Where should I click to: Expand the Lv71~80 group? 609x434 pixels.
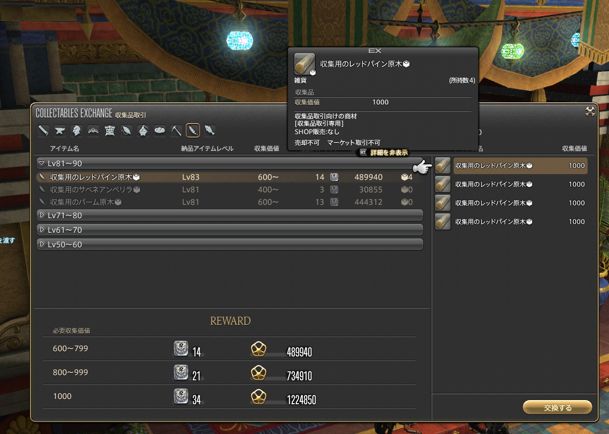coord(230,215)
